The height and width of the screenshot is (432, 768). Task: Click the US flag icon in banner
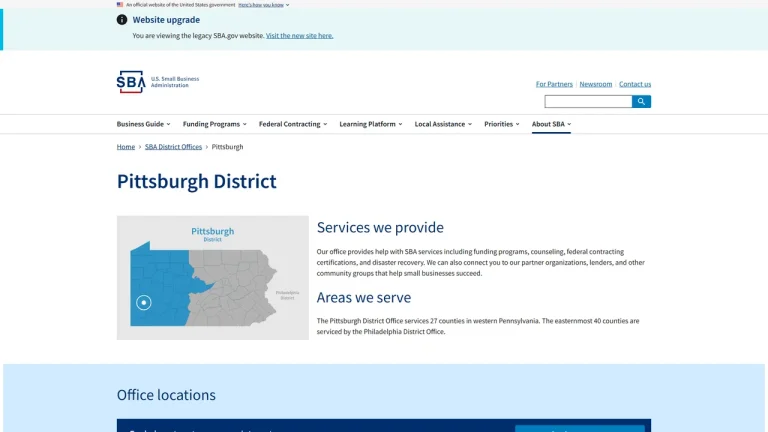120,4
